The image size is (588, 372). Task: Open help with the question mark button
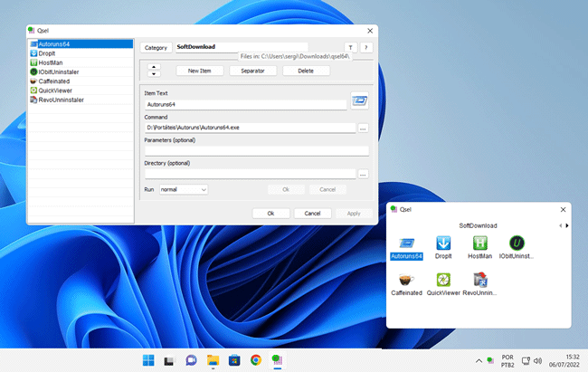coord(366,48)
